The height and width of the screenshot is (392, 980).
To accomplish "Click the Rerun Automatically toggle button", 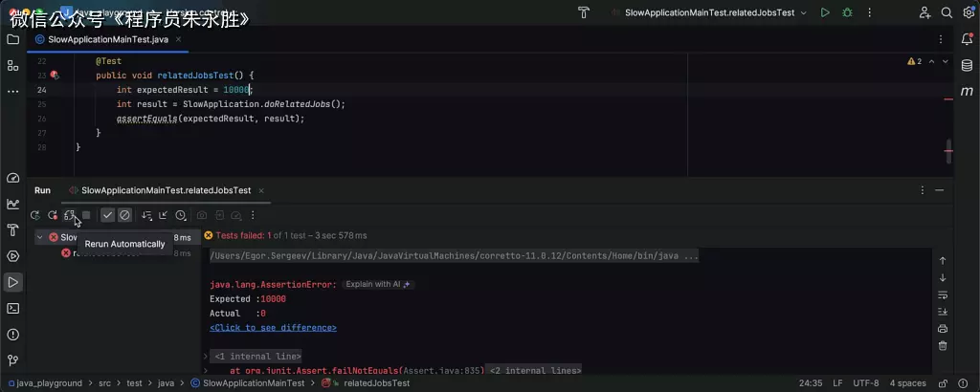I will coord(69,216).
